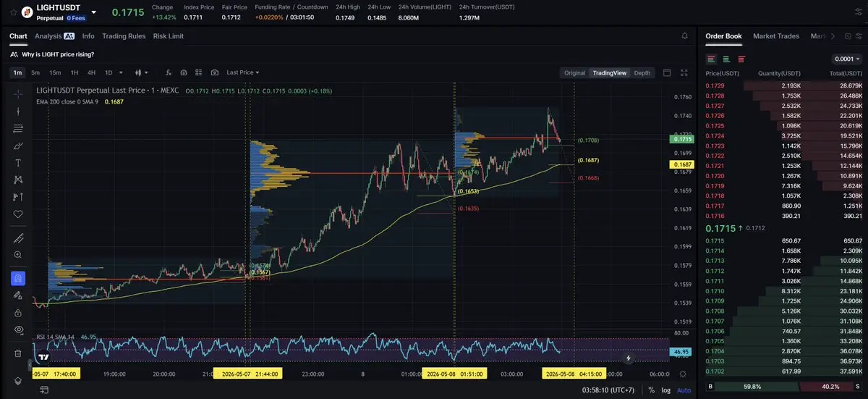Click the window layout icon left of the fullscreen icon
The height and width of the screenshot is (399, 868).
click(667, 72)
